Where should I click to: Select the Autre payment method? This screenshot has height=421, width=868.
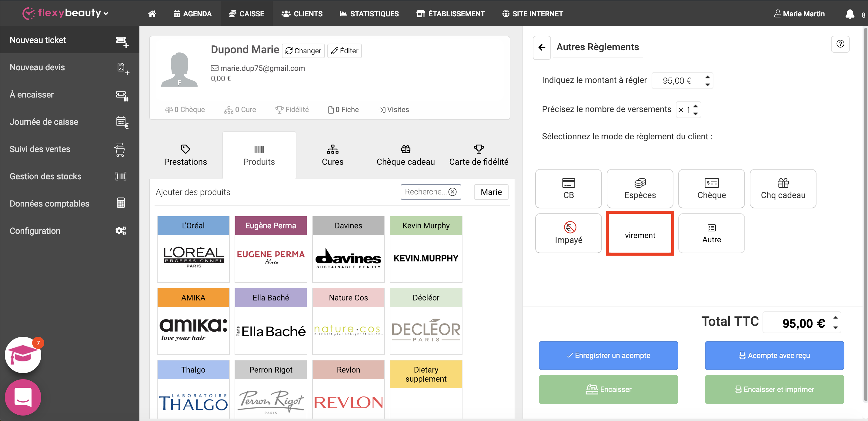711,233
